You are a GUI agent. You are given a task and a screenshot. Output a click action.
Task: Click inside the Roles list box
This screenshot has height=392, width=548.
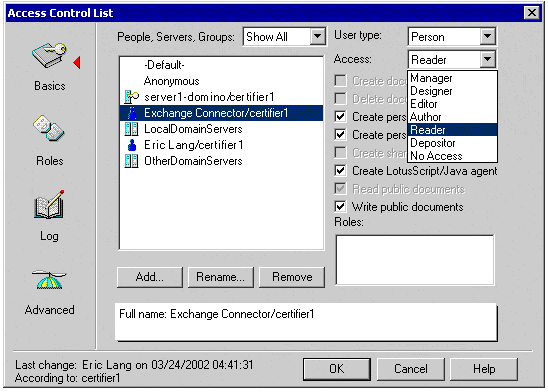(x=415, y=260)
